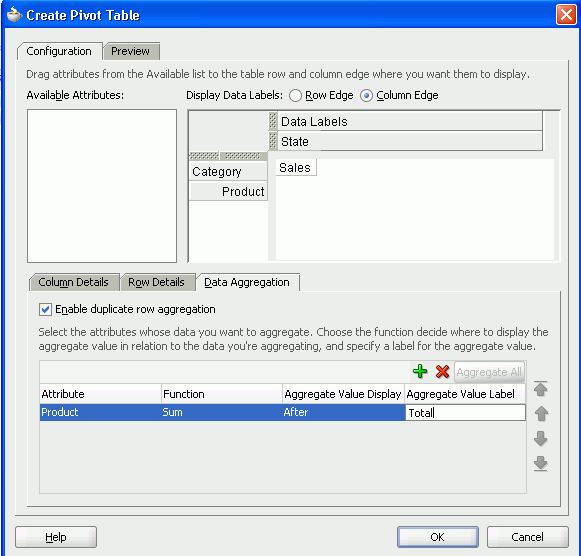
Task: Select the Product attribute cell in table
Action: click(100, 412)
